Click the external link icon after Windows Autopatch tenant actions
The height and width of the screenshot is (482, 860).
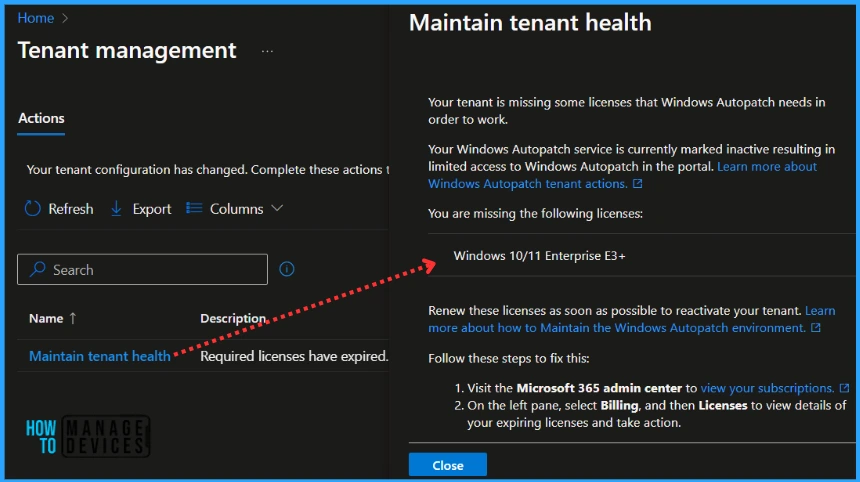pyautogui.click(x=637, y=184)
